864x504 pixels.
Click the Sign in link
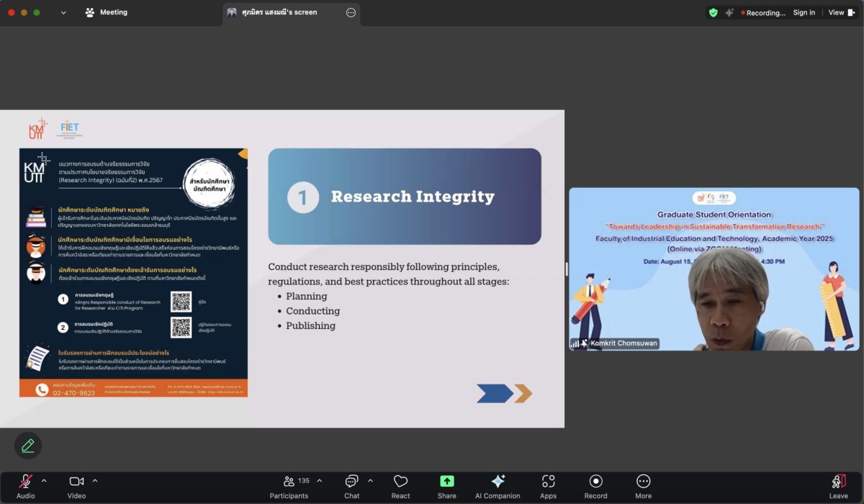(x=804, y=12)
